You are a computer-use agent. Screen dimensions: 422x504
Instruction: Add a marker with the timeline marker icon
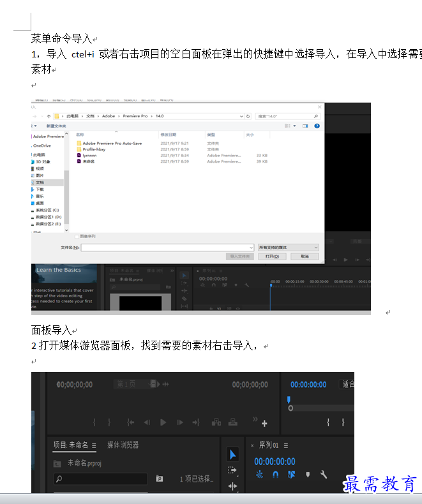click(x=308, y=475)
